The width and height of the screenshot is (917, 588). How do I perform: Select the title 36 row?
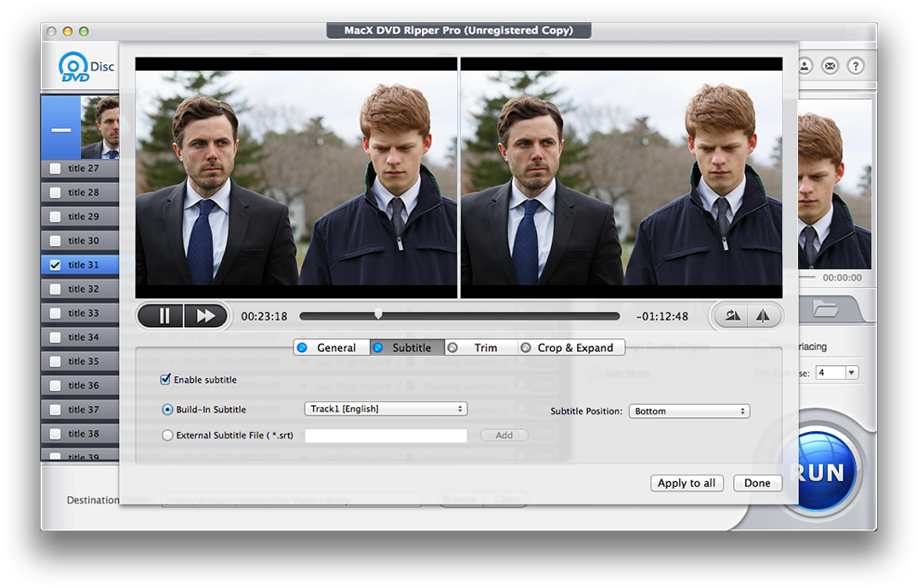(x=80, y=385)
